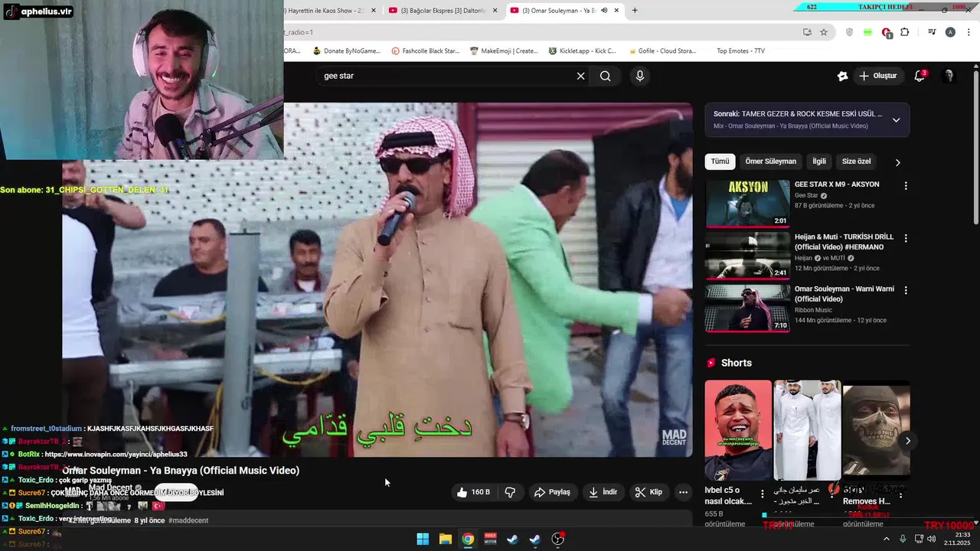Image resolution: width=980 pixels, height=551 pixels.
Task: Click the icon left of Oluştur
Action: point(842,76)
